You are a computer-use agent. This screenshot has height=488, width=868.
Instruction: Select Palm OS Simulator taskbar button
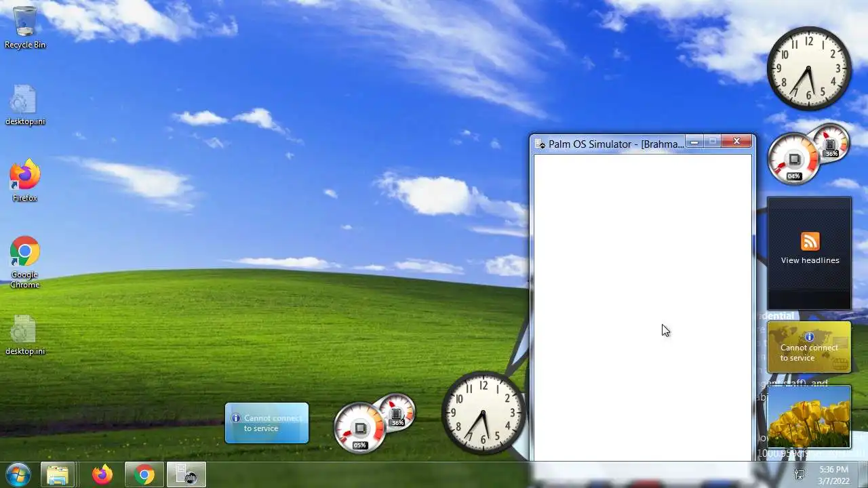click(186, 474)
